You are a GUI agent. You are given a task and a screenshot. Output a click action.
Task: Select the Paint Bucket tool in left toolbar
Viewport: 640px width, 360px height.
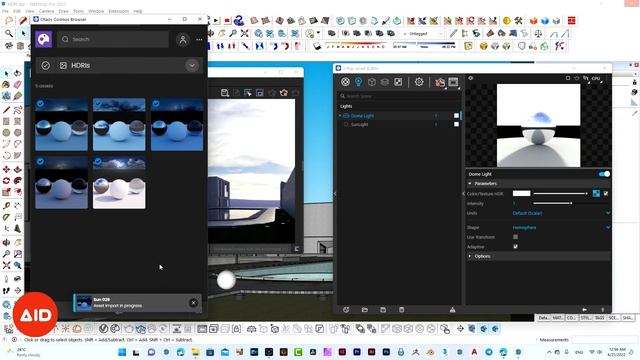6,84
